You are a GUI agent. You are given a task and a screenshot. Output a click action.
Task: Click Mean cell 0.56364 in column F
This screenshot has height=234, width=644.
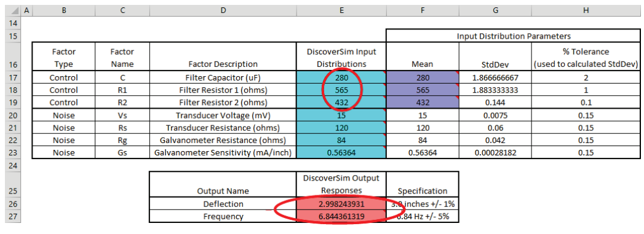(422, 153)
